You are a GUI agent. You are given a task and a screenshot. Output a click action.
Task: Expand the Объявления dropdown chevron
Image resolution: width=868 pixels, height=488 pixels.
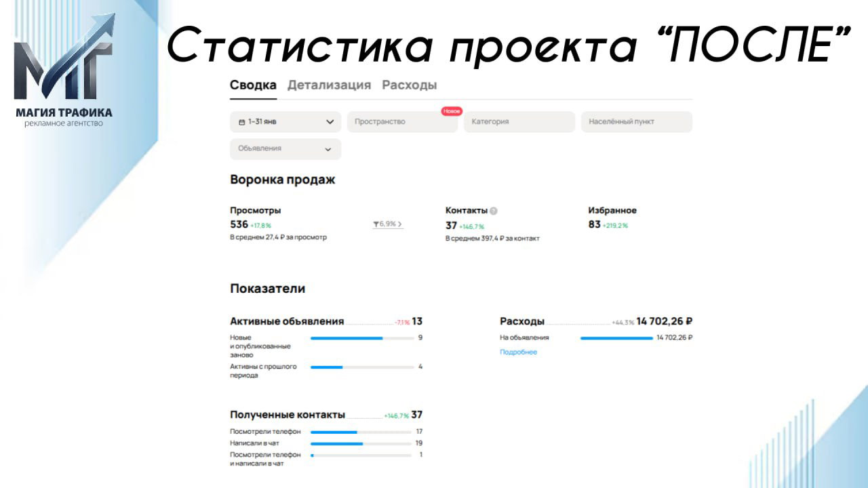(328, 149)
